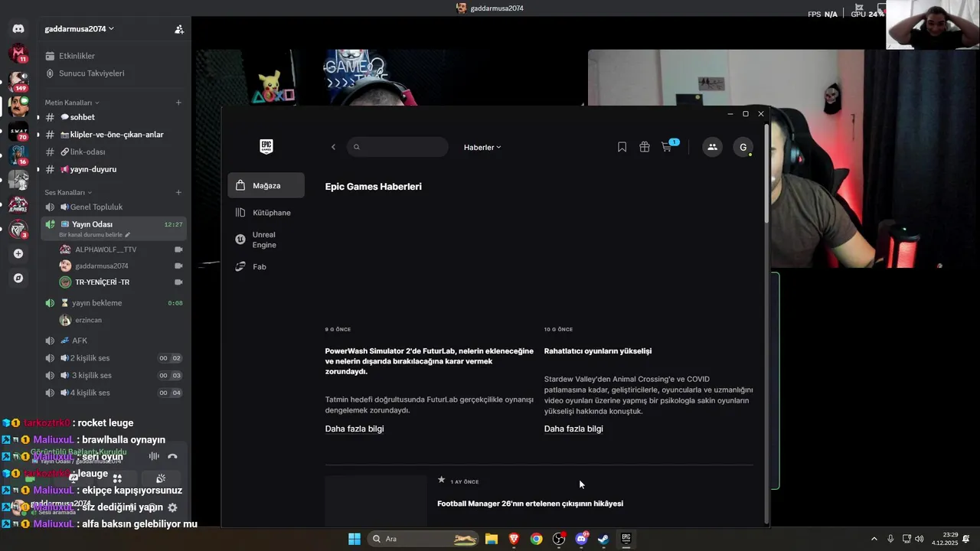Screen dimensions: 980x551
Task: Open Windows Start menu
Action: pos(354,539)
